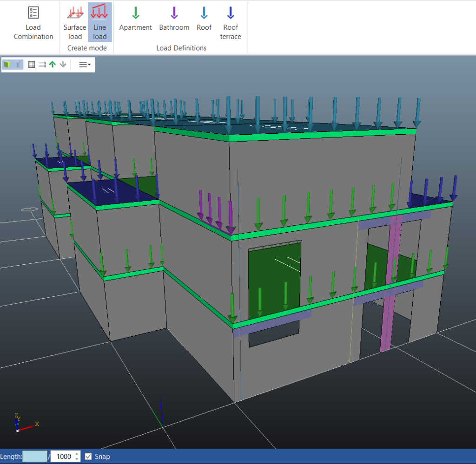This screenshot has height=464, width=476.
Task: Pick the Roof terrace load definition
Action: click(231, 23)
